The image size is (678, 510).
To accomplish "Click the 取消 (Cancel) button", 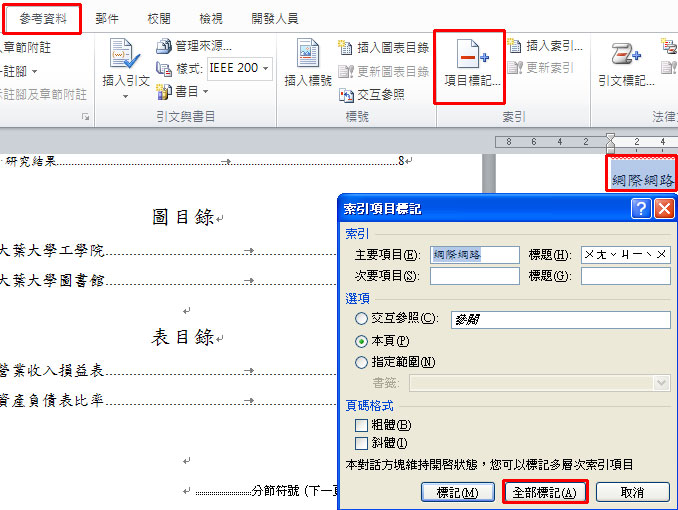I will 631,492.
